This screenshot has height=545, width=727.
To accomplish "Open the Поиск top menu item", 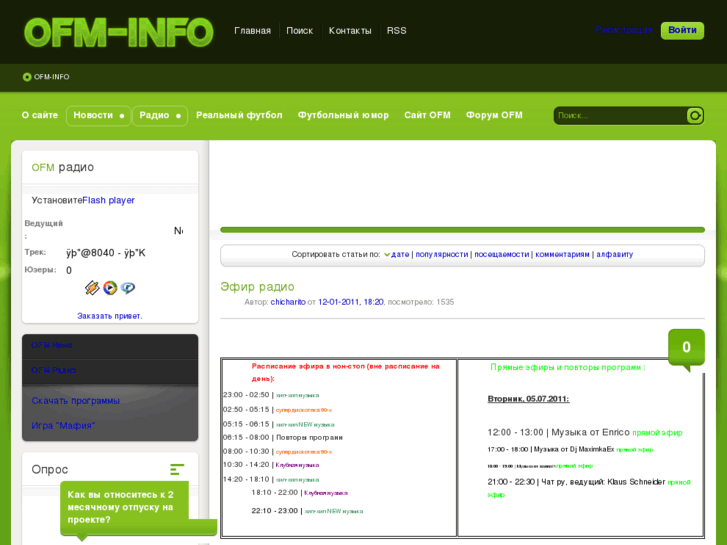I will [x=300, y=31].
